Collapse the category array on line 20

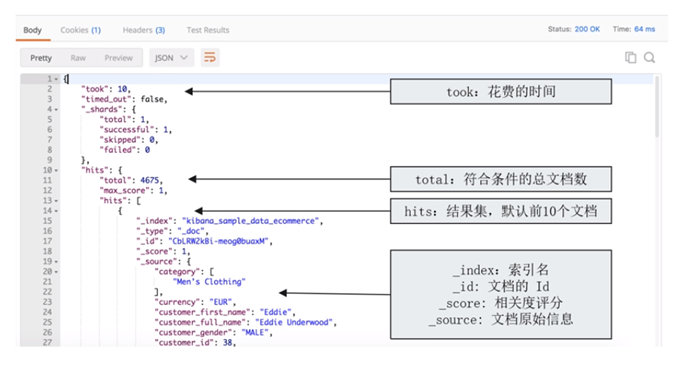pos(56,272)
